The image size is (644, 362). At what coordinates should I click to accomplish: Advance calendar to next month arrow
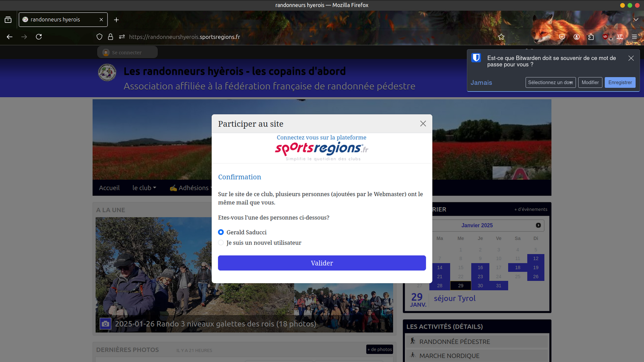(x=538, y=225)
